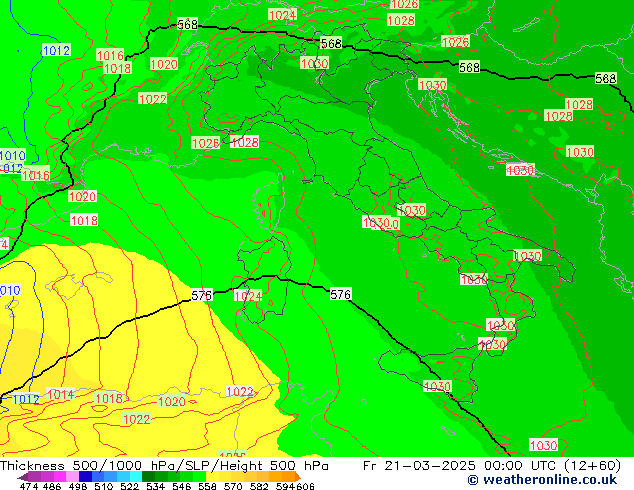Pick the cyan legend swatch above 522
The image size is (634, 490).
point(136,476)
